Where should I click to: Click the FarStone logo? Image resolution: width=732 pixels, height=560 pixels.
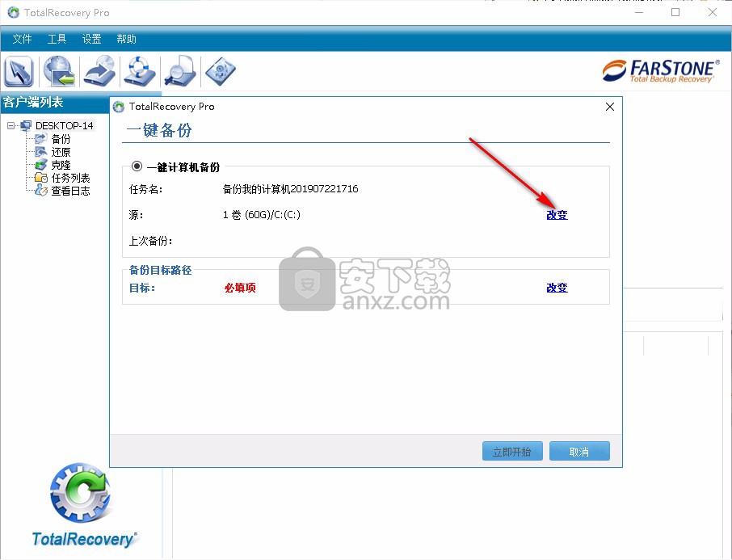click(x=661, y=71)
